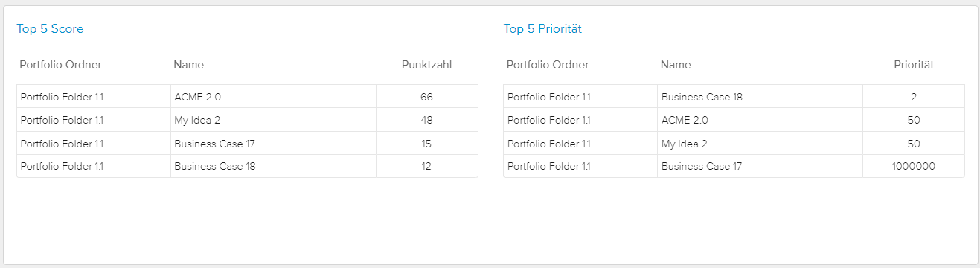Open the Top 5 Score panel title
Viewport: 980px width, 268px height.
tap(50, 29)
